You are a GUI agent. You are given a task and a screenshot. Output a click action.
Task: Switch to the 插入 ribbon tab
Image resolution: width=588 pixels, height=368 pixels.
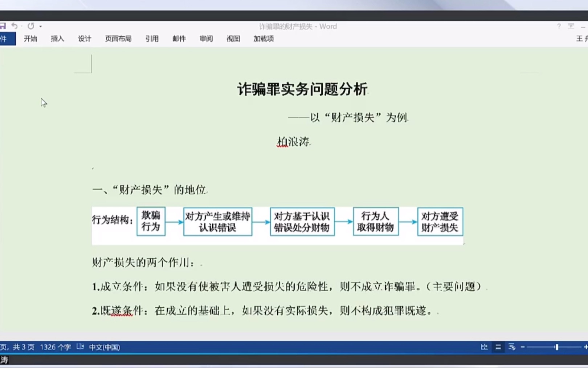point(57,39)
